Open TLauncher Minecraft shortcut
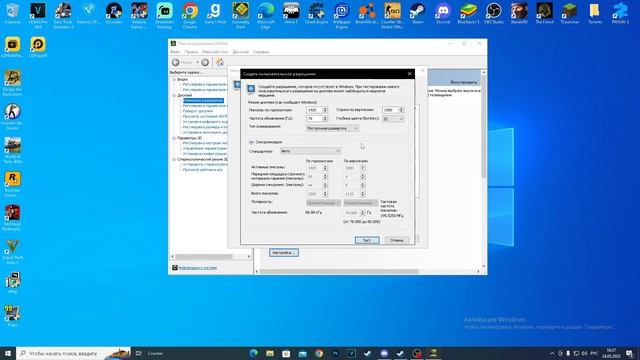 coord(569,13)
